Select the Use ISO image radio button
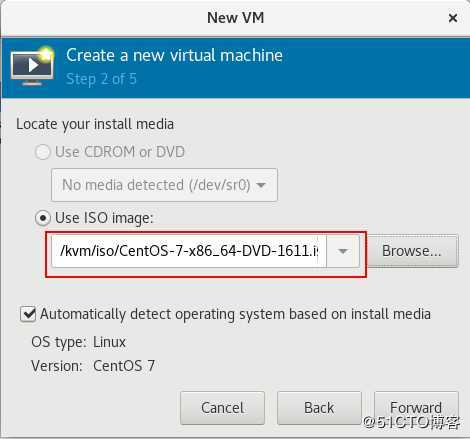This screenshot has width=470, height=439. tap(43, 218)
